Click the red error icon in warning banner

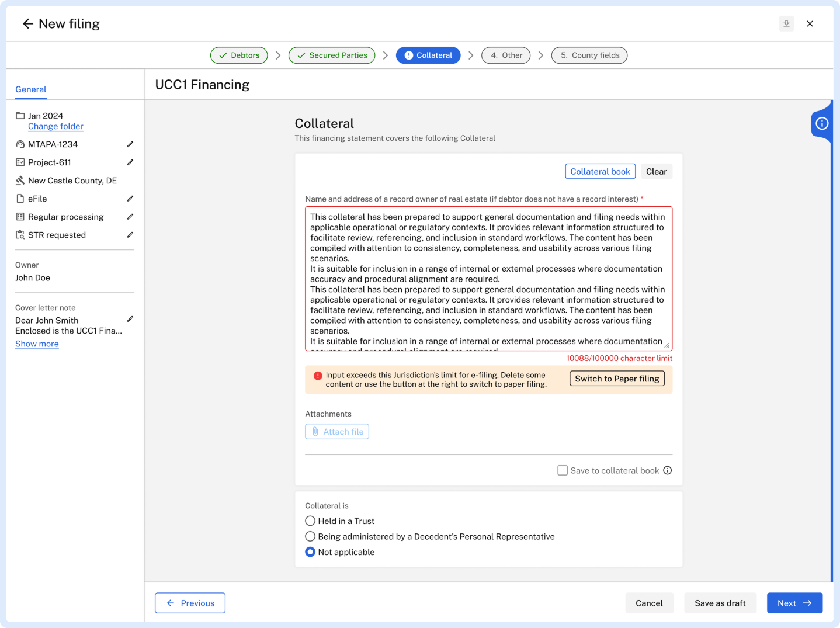click(318, 376)
